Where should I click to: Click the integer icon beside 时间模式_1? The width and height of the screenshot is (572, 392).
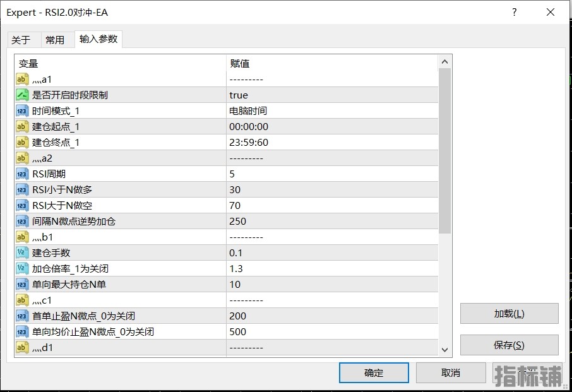pos(22,110)
